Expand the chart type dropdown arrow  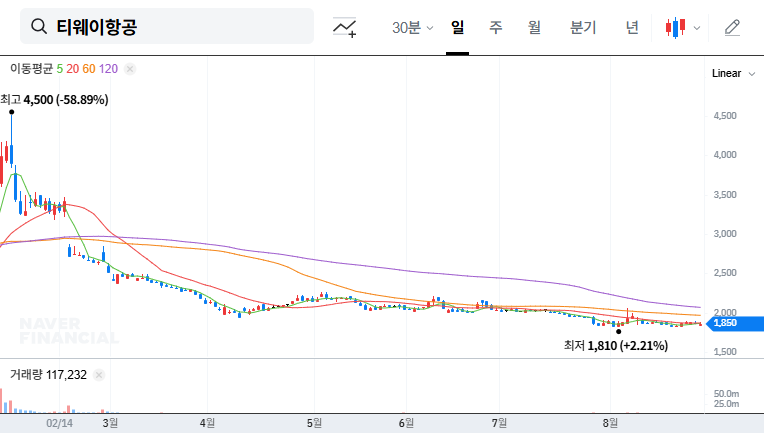pyautogui.click(x=697, y=28)
